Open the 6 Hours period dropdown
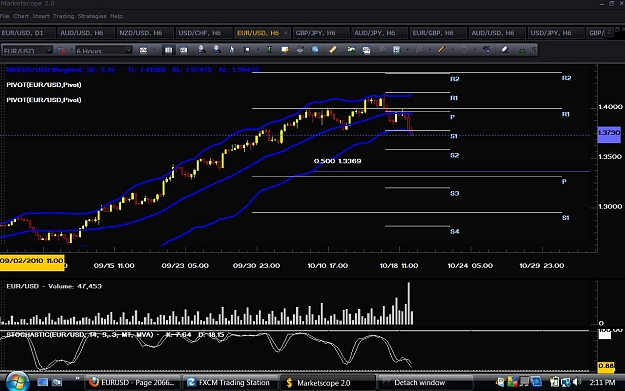Screen dimensions: 625x391 (128, 50)
